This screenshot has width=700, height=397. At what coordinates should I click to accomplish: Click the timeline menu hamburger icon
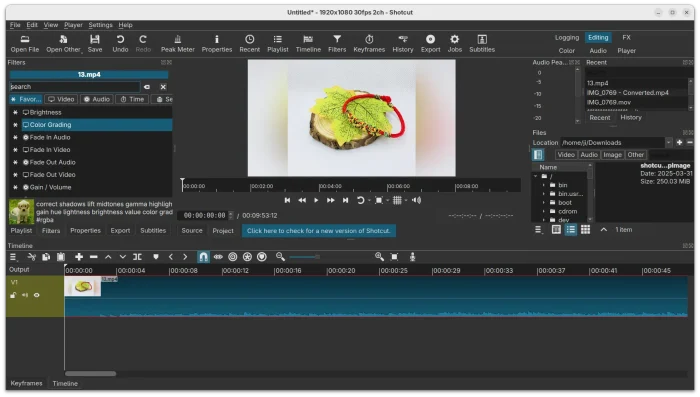pyautogui.click(x=13, y=257)
